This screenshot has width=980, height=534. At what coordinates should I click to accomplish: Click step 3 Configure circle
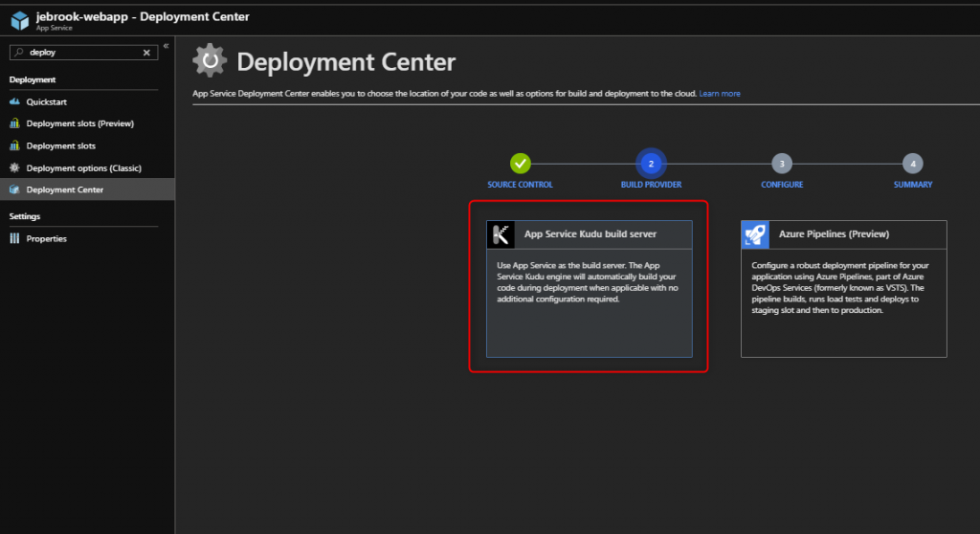781,164
